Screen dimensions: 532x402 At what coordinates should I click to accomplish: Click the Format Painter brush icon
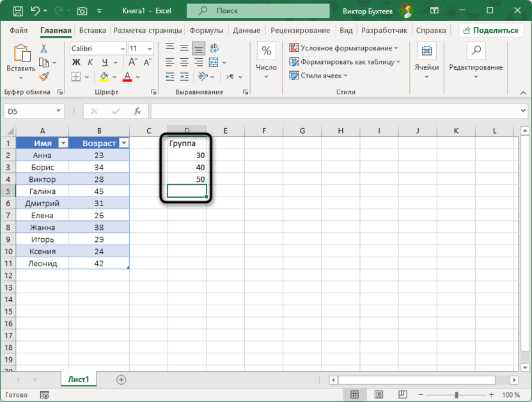click(x=43, y=77)
